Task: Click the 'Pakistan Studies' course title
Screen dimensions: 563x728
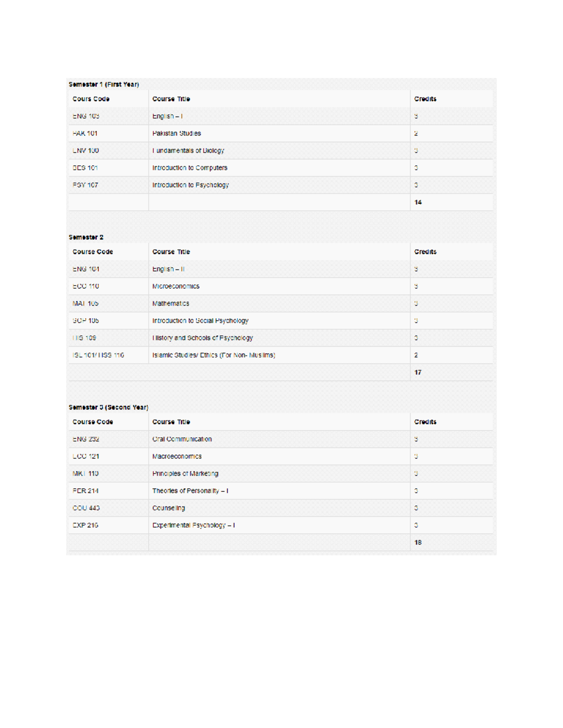Action: (x=176, y=134)
